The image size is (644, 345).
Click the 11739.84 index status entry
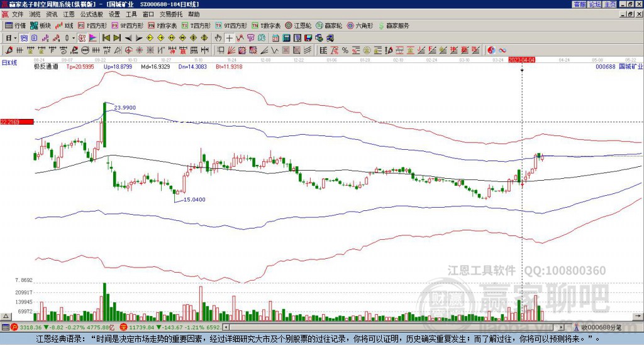[172, 327]
